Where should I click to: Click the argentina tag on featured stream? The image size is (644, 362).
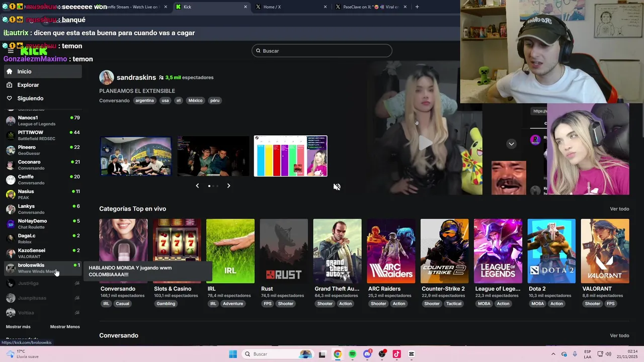pos(144,101)
